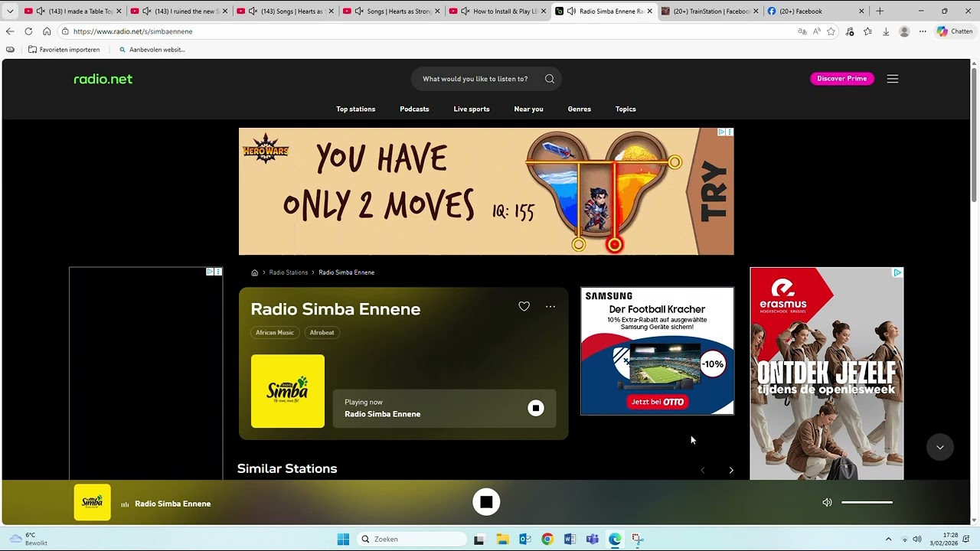Mute the 'I ruined the new' tab audio

click(147, 11)
